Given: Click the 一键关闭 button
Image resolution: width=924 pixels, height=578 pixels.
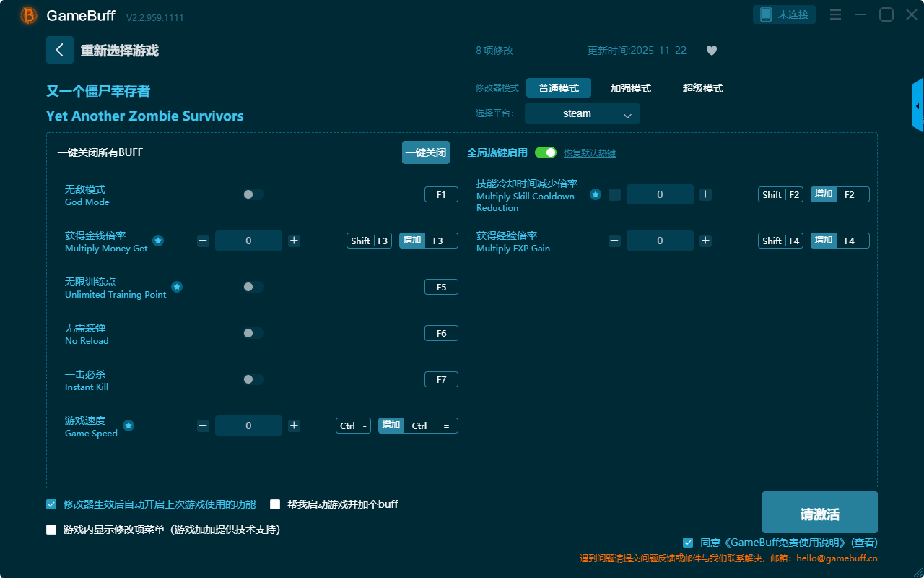Looking at the screenshot, I should coord(425,152).
